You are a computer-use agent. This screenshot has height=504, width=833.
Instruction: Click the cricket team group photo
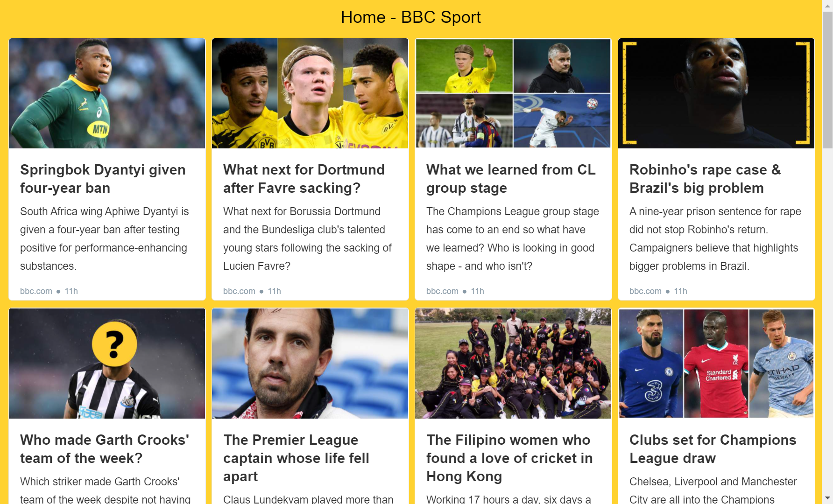pyautogui.click(x=513, y=364)
